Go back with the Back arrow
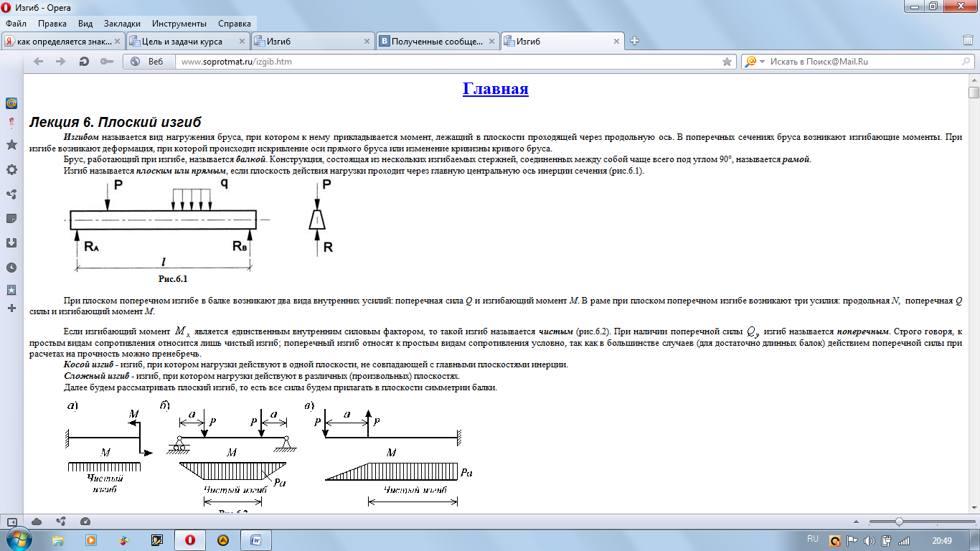This screenshot has height=551, width=980. [38, 62]
